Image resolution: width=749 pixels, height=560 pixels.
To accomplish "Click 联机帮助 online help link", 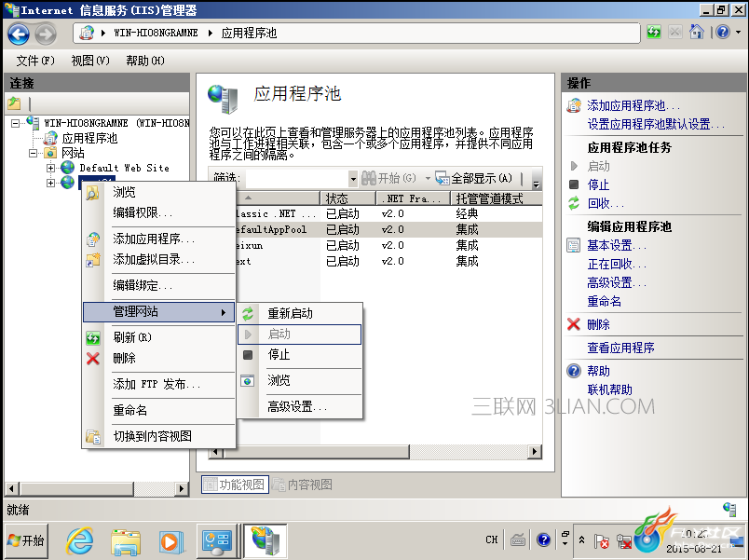I will [x=610, y=389].
